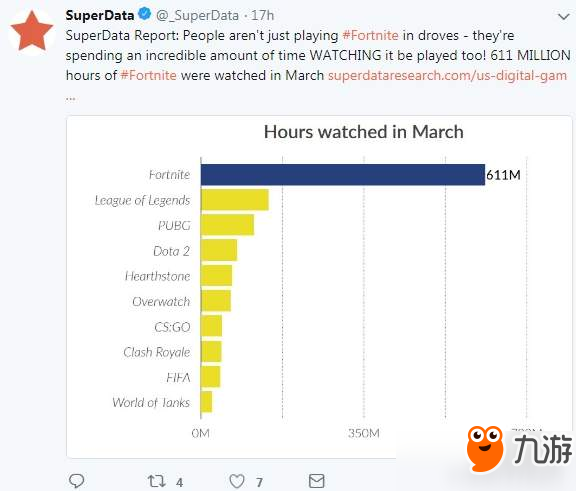Expand tweet options chevron
The image size is (576, 491).
pos(564,17)
